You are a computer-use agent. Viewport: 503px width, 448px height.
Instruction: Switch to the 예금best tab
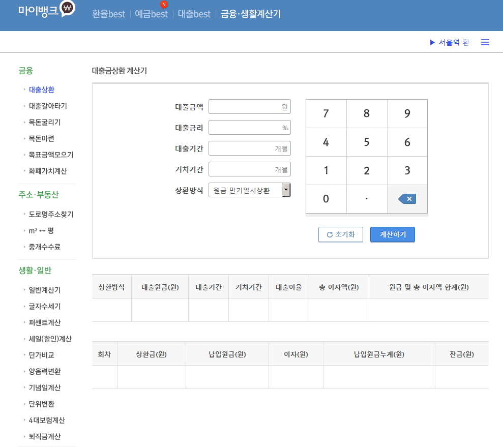(151, 14)
